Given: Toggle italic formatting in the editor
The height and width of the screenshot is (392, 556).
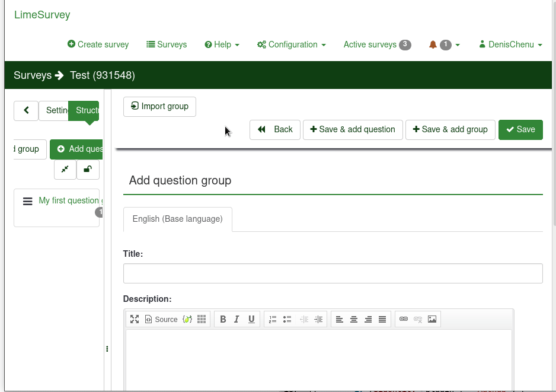Looking at the screenshot, I should tap(237, 319).
